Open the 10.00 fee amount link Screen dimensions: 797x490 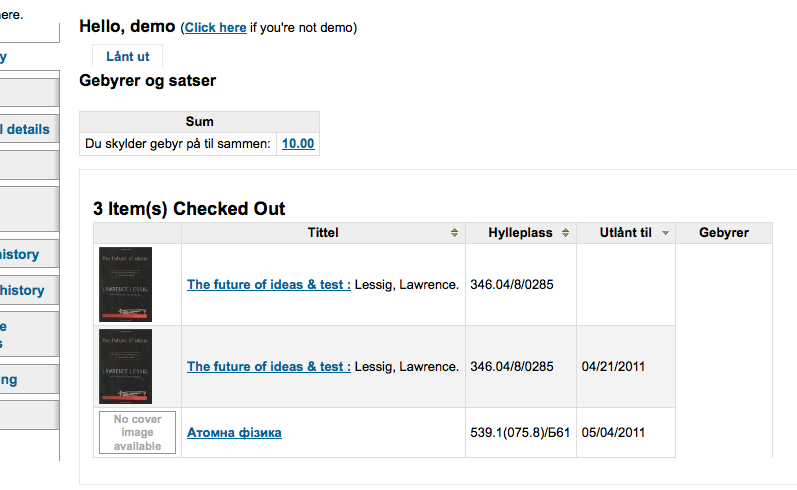pos(298,143)
